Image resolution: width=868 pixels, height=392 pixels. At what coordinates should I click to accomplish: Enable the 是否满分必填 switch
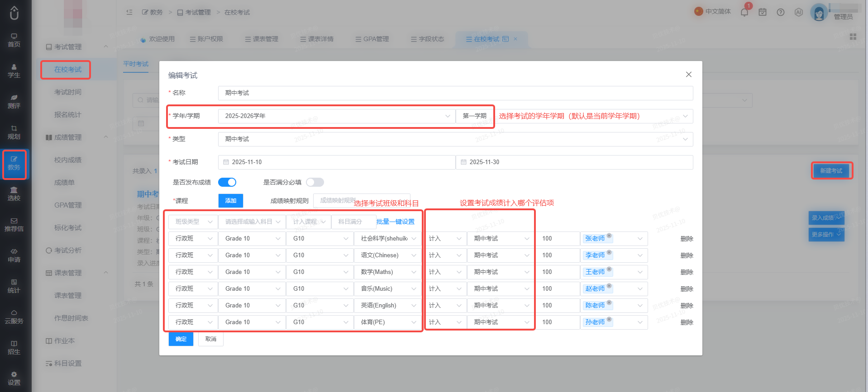coord(315,182)
